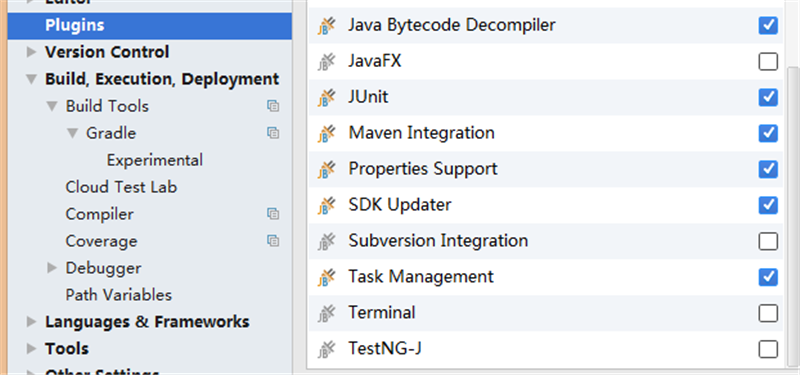
Task: Enable the JavaFX plugin checkbox
Action: tap(768, 61)
